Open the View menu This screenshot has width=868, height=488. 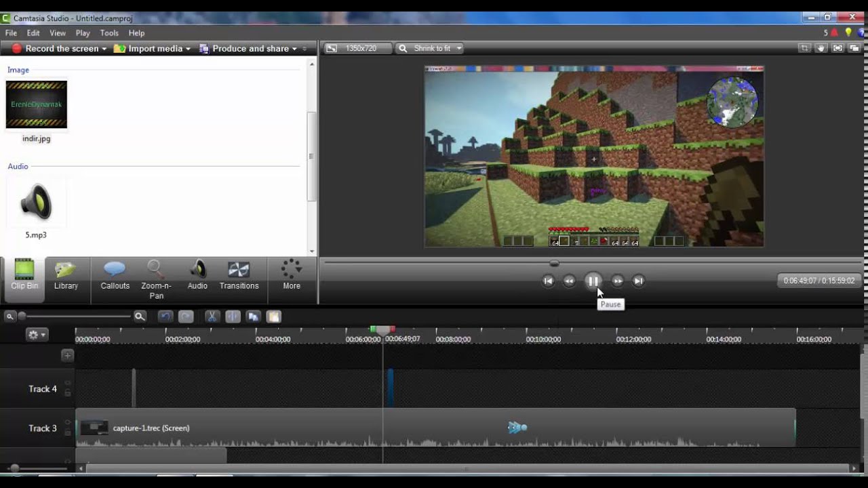pyautogui.click(x=58, y=33)
